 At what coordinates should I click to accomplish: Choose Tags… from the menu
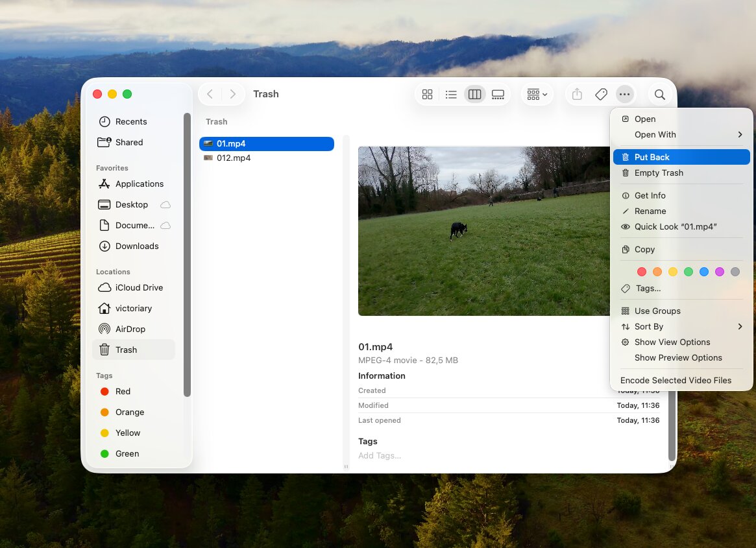click(681, 288)
